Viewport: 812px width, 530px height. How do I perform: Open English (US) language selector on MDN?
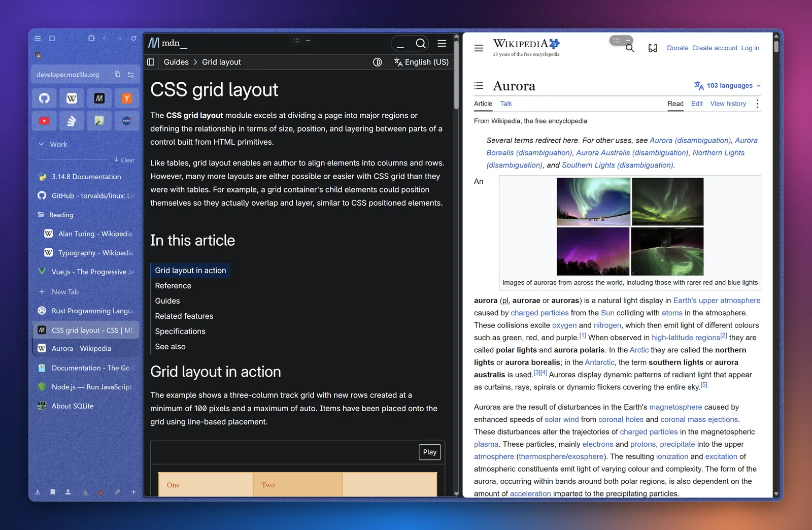tap(421, 62)
